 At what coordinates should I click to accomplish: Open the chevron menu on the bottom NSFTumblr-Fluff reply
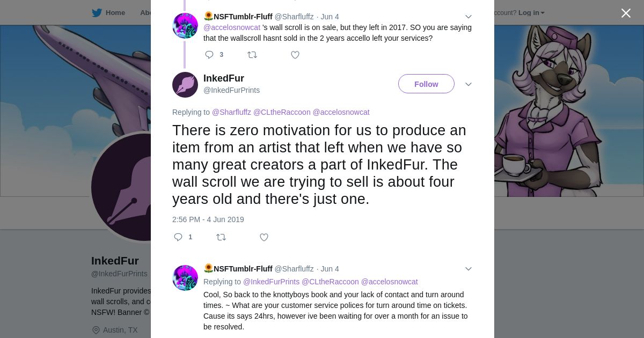pyautogui.click(x=468, y=269)
